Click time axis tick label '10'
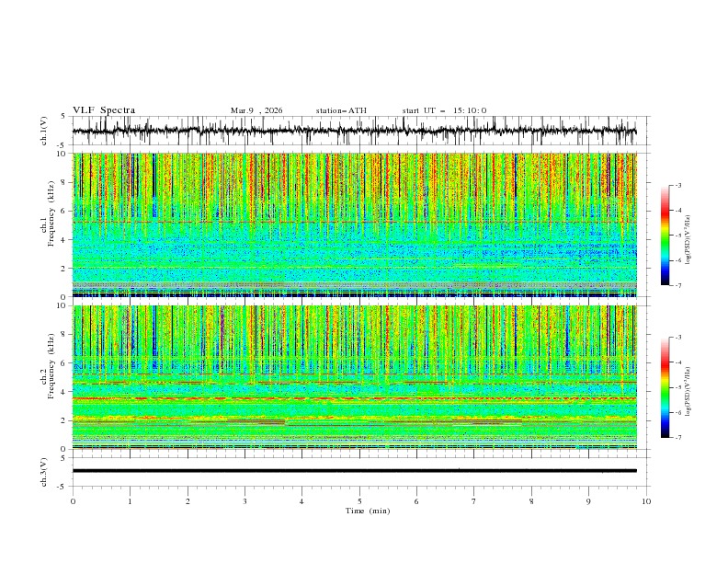 point(646,501)
